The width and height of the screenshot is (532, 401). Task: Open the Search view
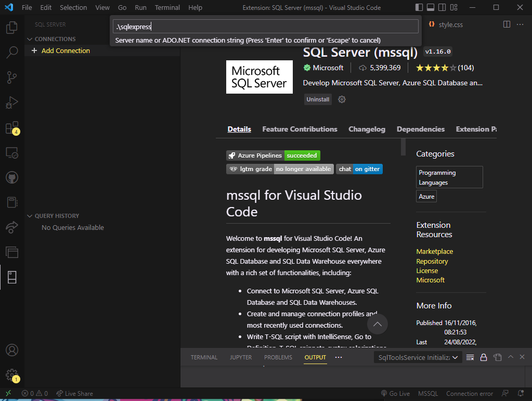[12, 52]
